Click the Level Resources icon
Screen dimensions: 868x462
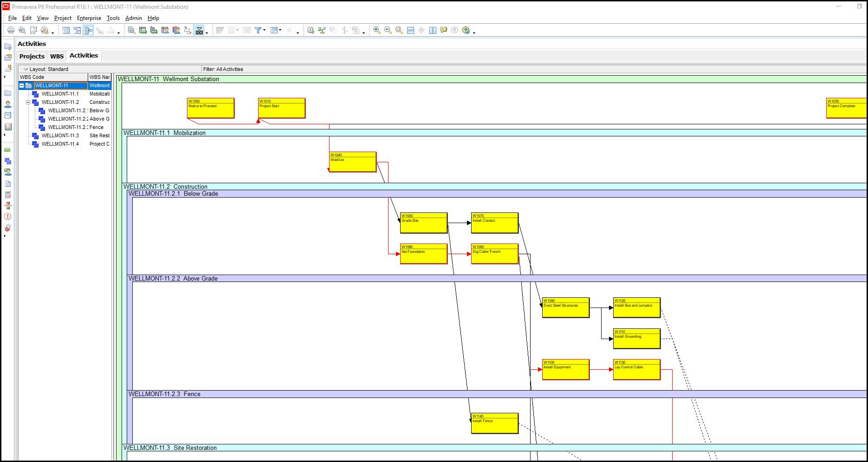322,30
